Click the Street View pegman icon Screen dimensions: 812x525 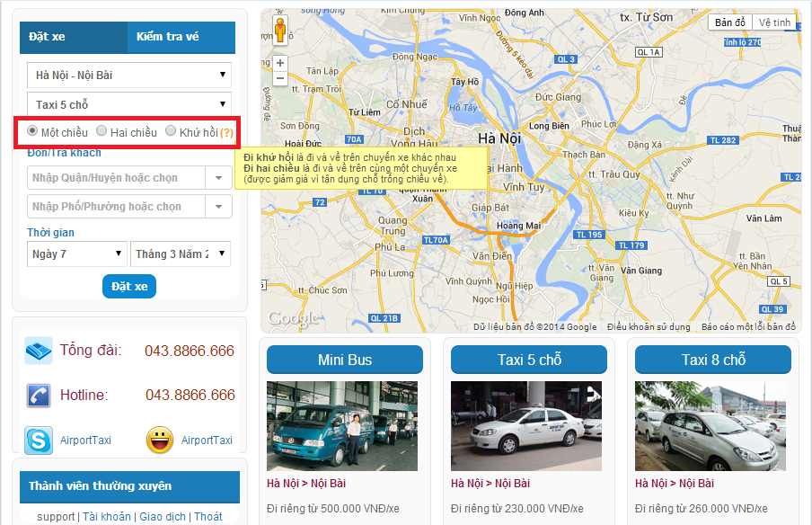click(280, 31)
